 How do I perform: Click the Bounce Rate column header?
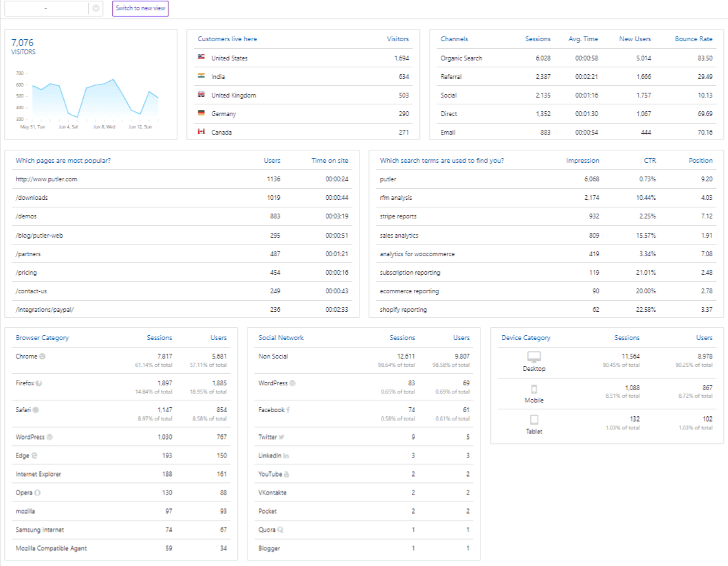pyautogui.click(x=693, y=39)
